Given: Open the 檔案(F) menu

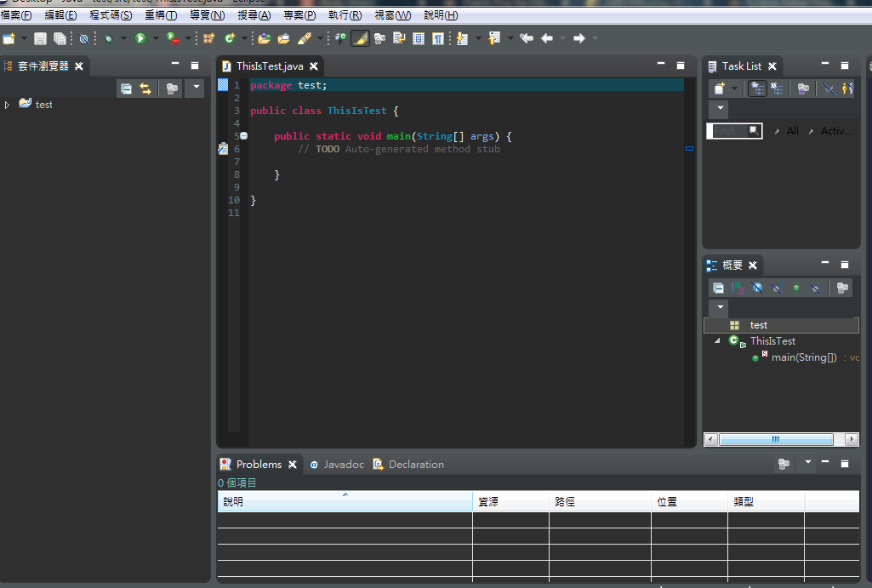Looking at the screenshot, I should point(16,15).
